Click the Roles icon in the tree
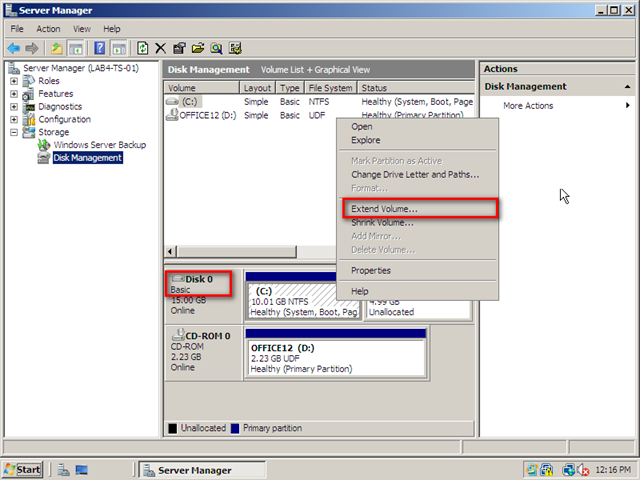640x480 pixels. [x=29, y=81]
